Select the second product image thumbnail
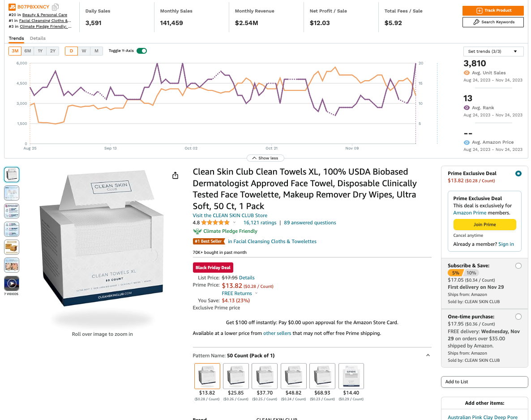 [12, 193]
